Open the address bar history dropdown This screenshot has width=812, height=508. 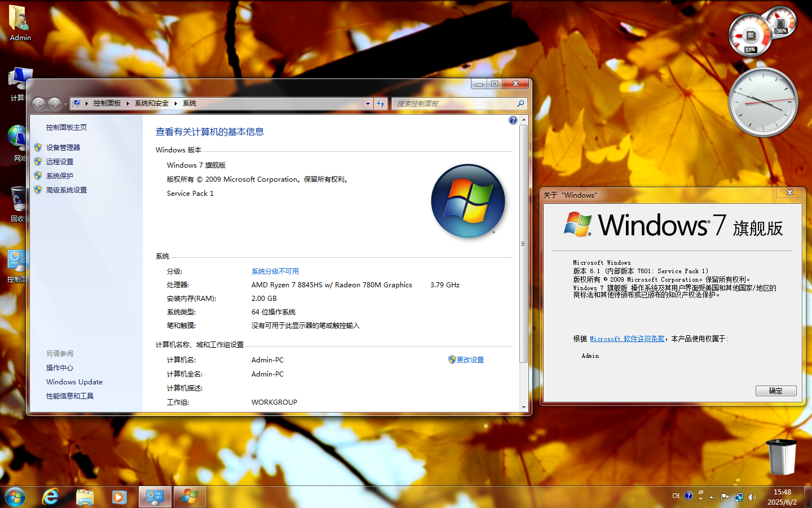coord(368,103)
